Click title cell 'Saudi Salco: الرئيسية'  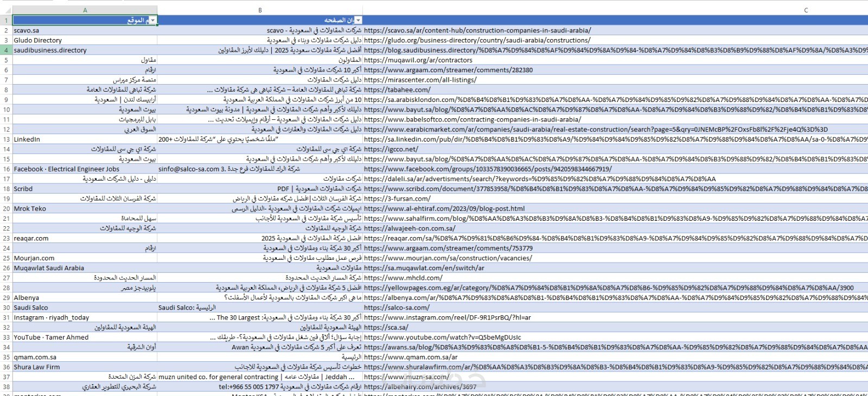(260, 308)
